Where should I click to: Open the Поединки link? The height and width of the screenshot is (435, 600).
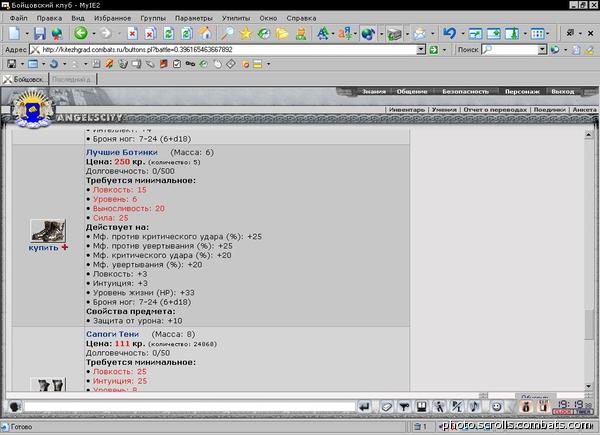coord(549,109)
